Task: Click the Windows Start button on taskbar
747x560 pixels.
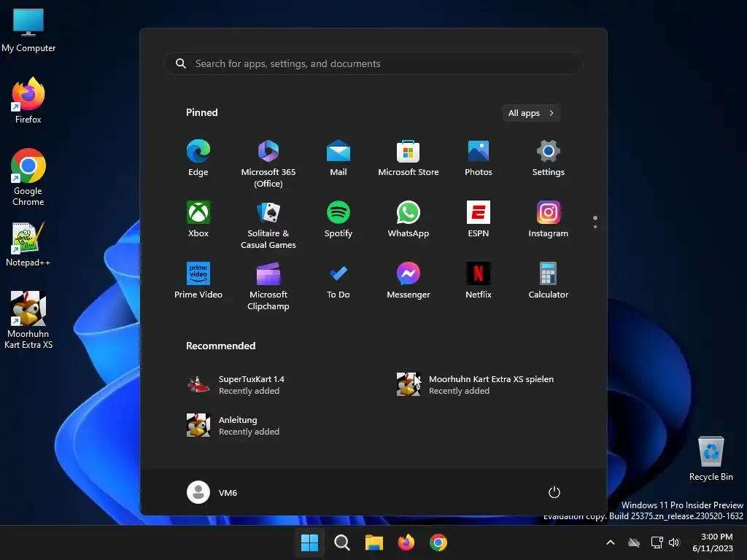Action: pos(309,542)
